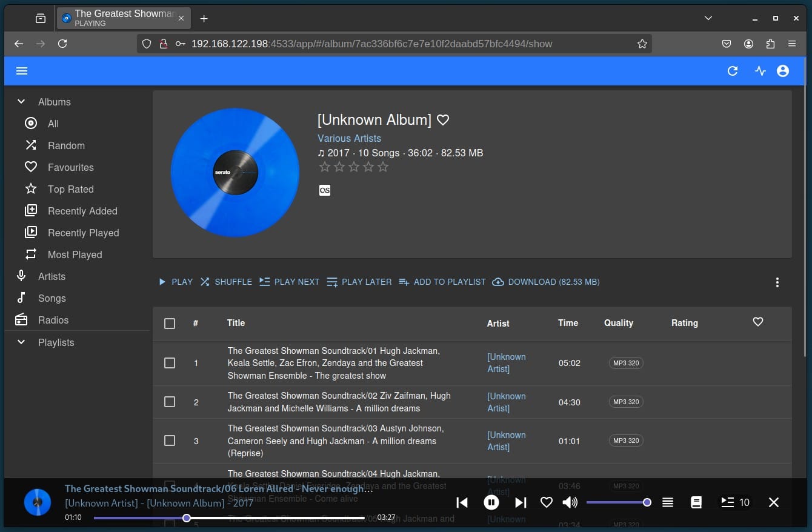Seek on the song progress slider

coord(230,518)
